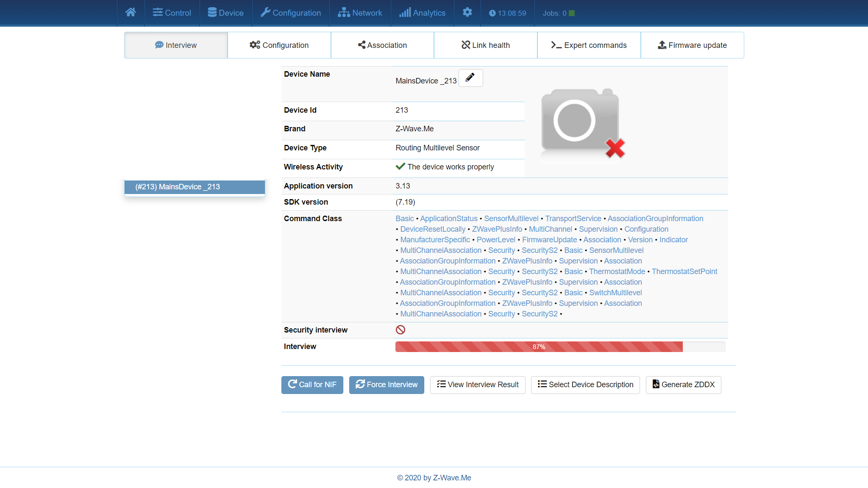Switch to the Expert commands tab
This screenshot has width=868, height=488.
click(x=589, y=45)
